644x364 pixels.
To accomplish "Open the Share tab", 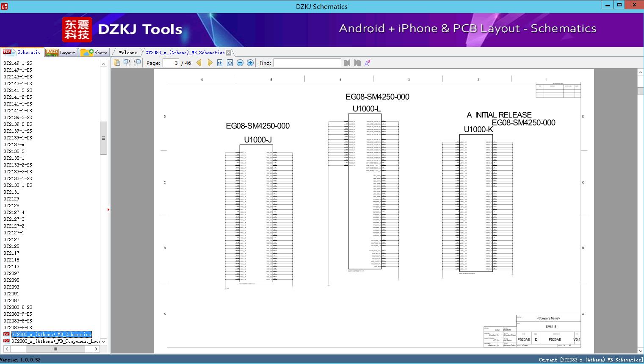I will (94, 52).
